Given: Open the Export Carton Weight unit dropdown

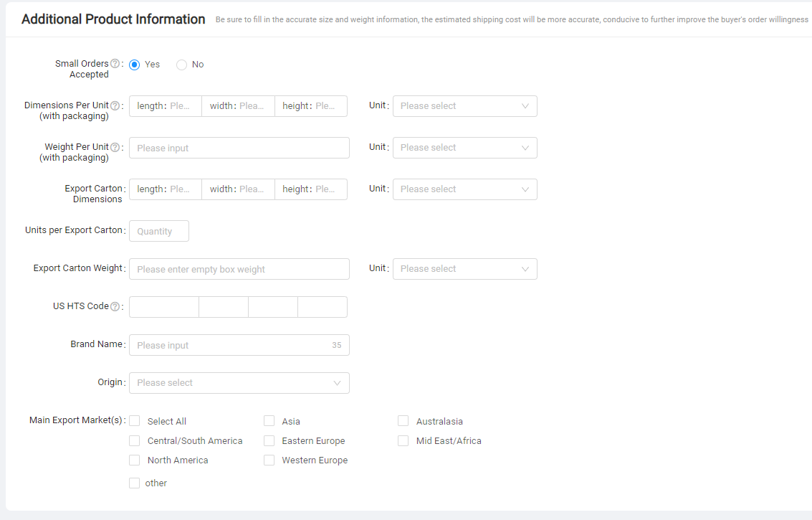Looking at the screenshot, I should point(464,269).
